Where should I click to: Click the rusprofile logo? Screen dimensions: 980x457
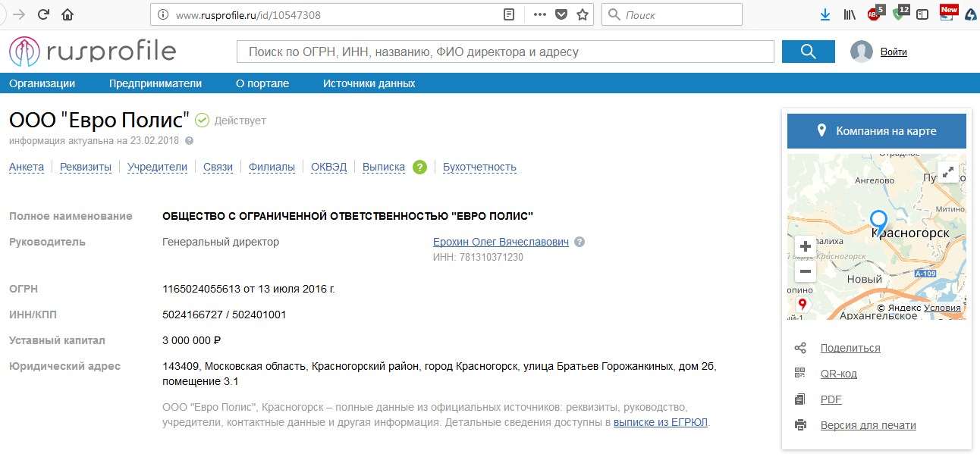[93, 52]
